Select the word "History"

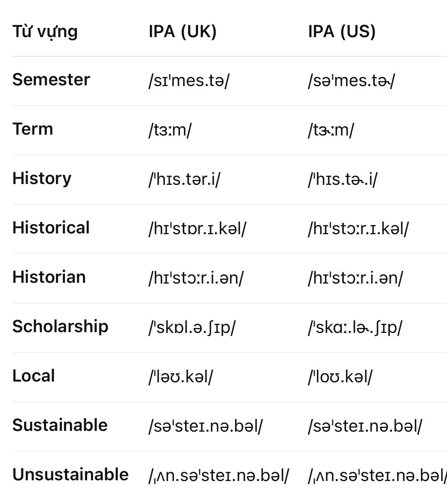click(42, 178)
